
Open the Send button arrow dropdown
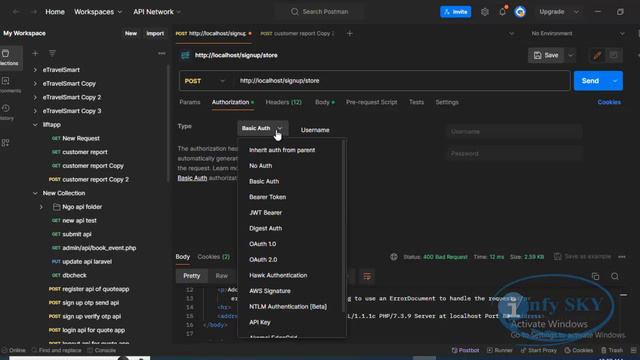pyautogui.click(x=615, y=81)
